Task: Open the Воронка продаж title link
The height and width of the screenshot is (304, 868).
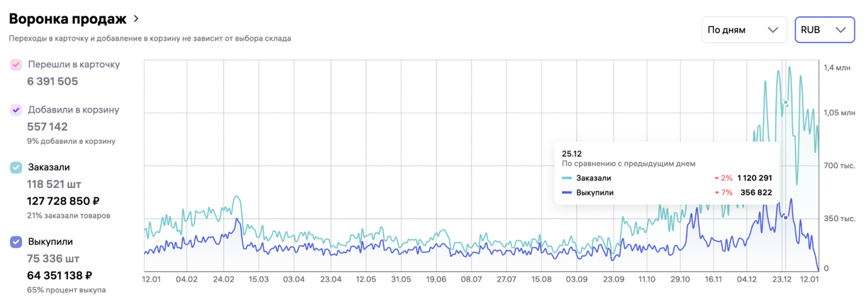Action: tap(67, 19)
